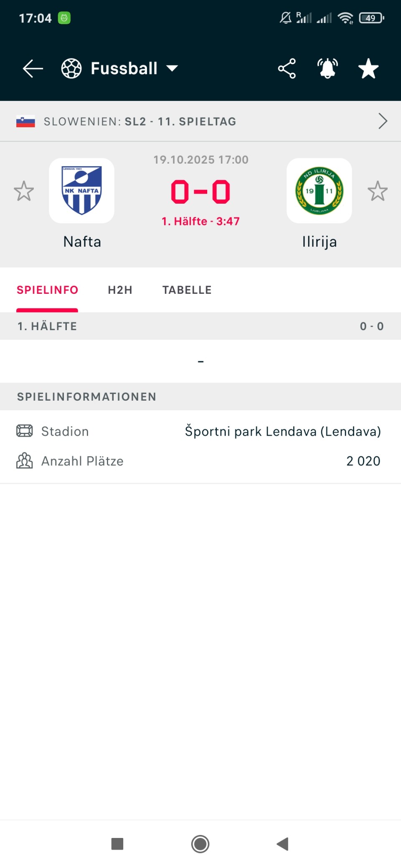
Task: Open ND Ilirija team logo
Action: pos(319,191)
